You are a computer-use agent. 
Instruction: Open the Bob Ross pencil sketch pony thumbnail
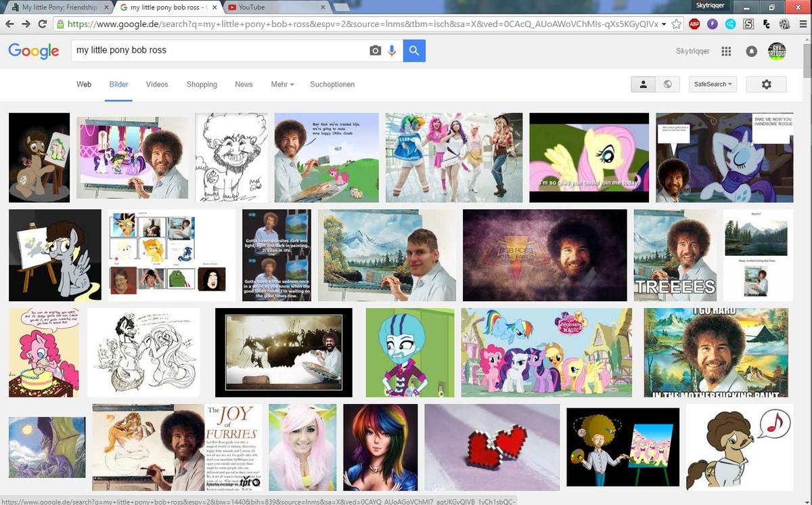point(231,157)
